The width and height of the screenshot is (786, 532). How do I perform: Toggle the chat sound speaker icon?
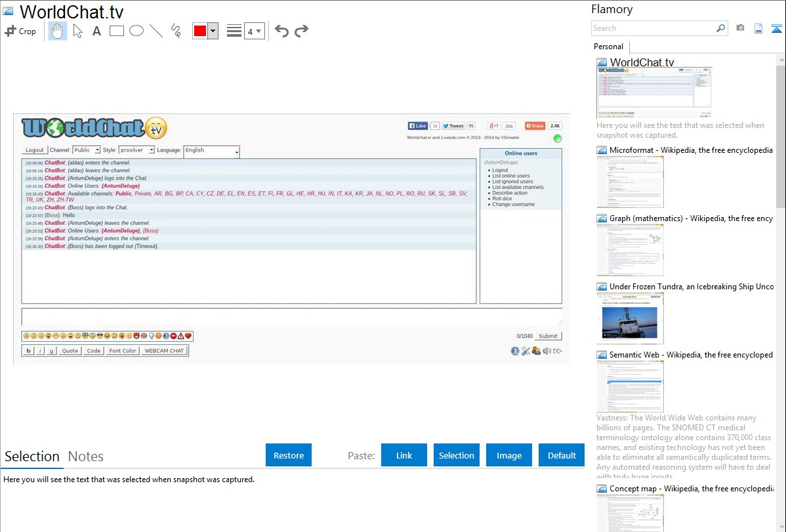tap(547, 351)
